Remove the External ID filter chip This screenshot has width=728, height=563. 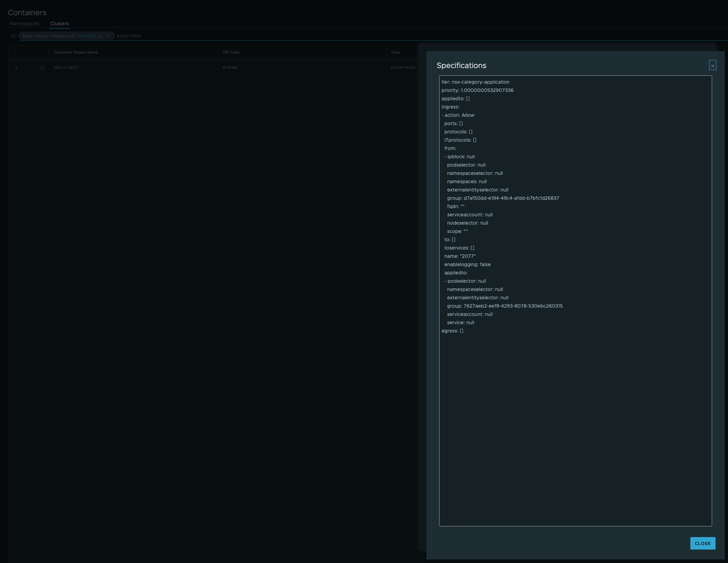[x=108, y=36]
